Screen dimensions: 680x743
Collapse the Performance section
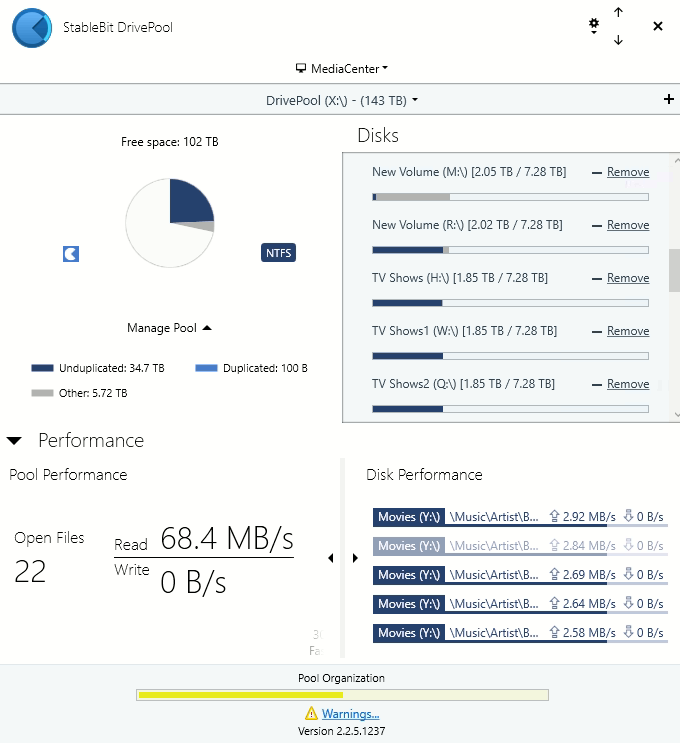click(14, 441)
